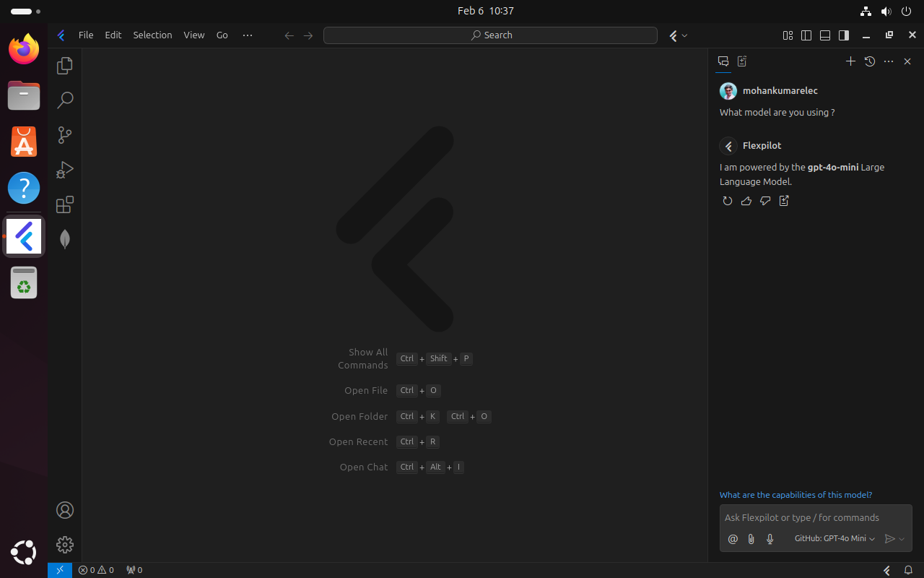Open the chat panel's more actions menu

click(x=889, y=61)
